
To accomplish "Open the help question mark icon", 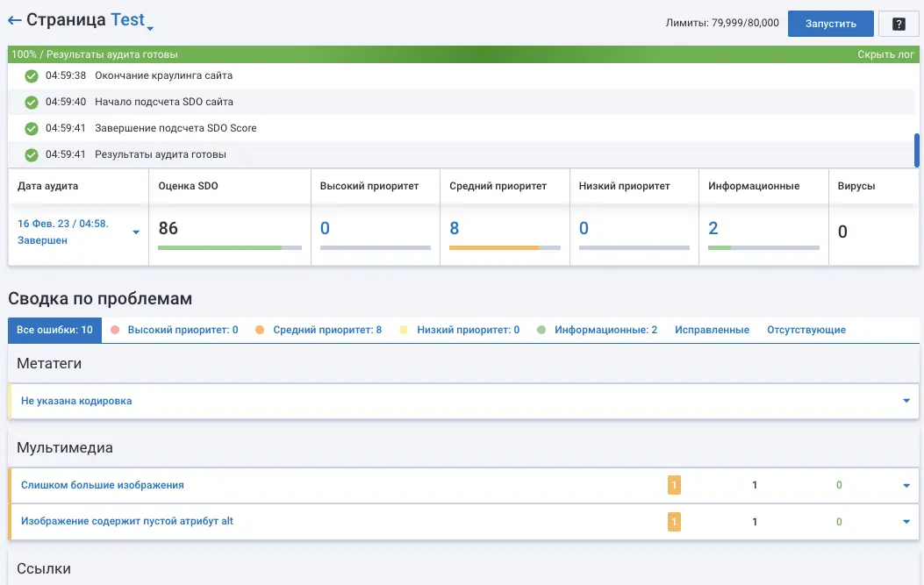I will [899, 24].
